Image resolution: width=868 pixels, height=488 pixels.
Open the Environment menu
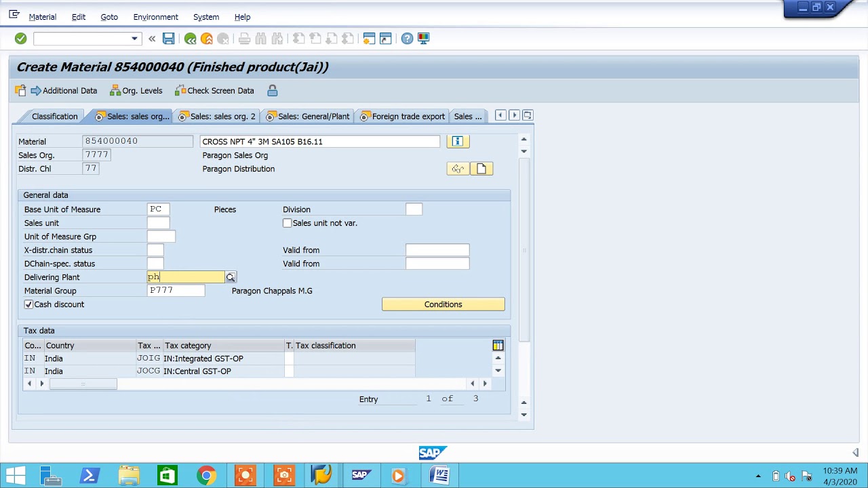click(x=155, y=17)
